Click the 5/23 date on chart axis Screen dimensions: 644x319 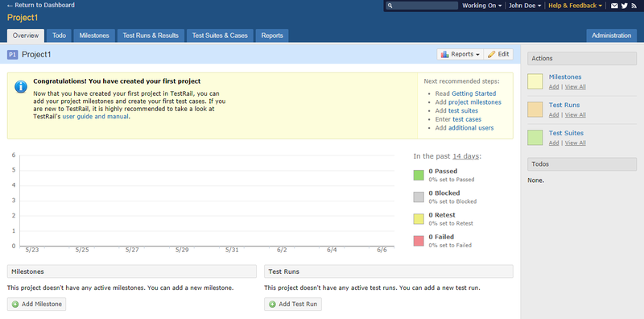(31, 250)
